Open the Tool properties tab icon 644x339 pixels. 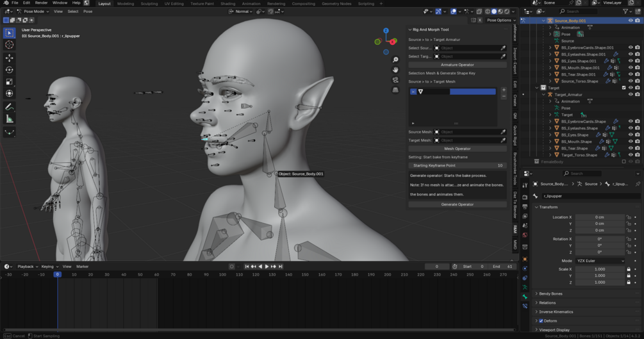tap(525, 185)
